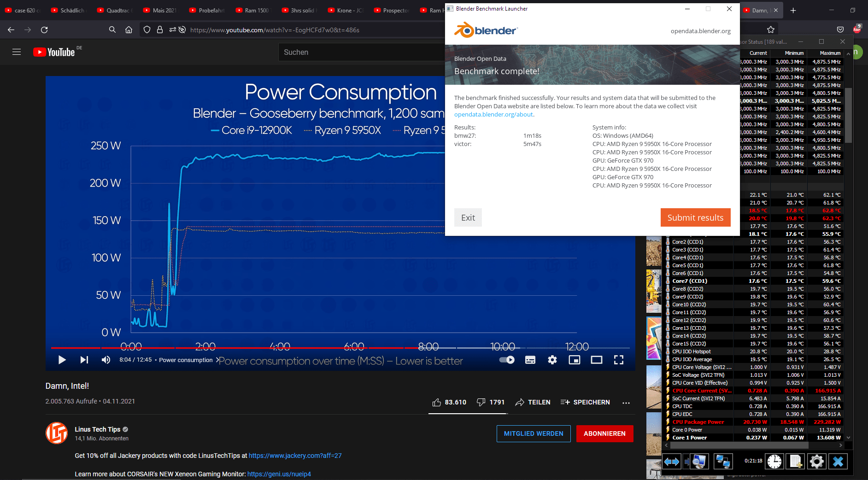The image size is (868, 480).
Task: Submit results in Blender Benchmark
Action: [695, 217]
